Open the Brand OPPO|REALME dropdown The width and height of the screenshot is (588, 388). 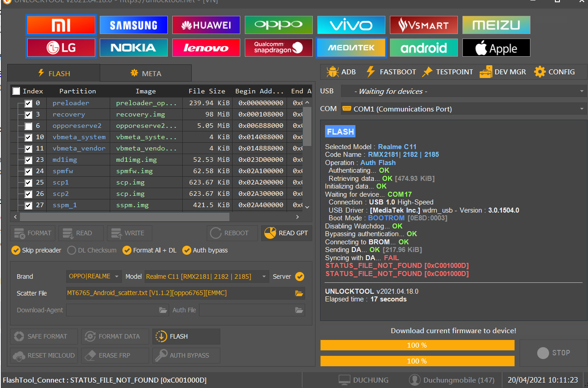pos(94,276)
